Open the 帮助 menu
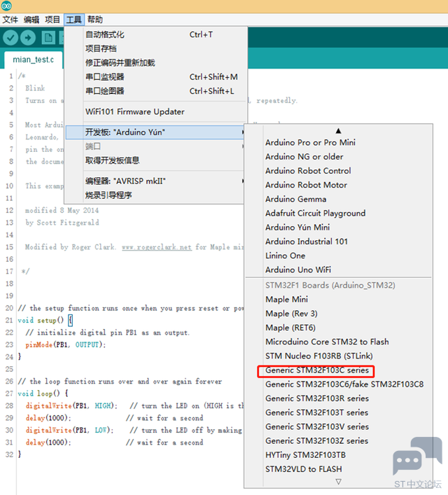Viewport: 448px width, 495px height. pyautogui.click(x=95, y=20)
